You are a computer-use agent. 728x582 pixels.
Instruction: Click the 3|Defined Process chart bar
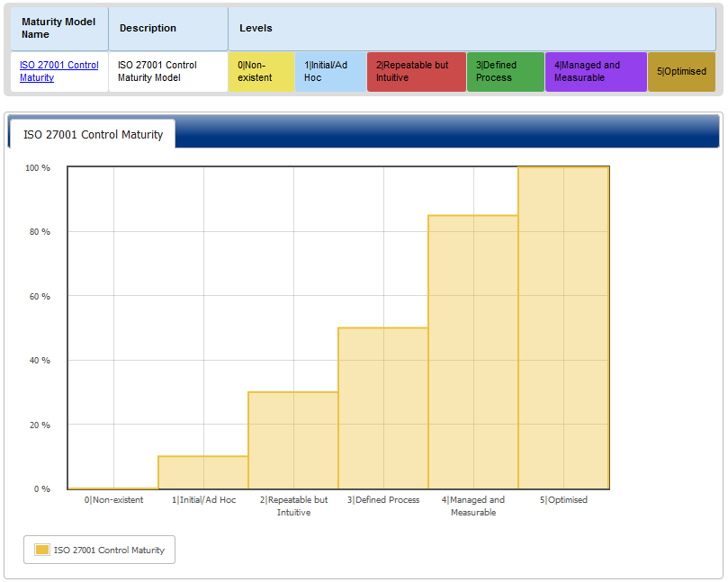point(383,408)
